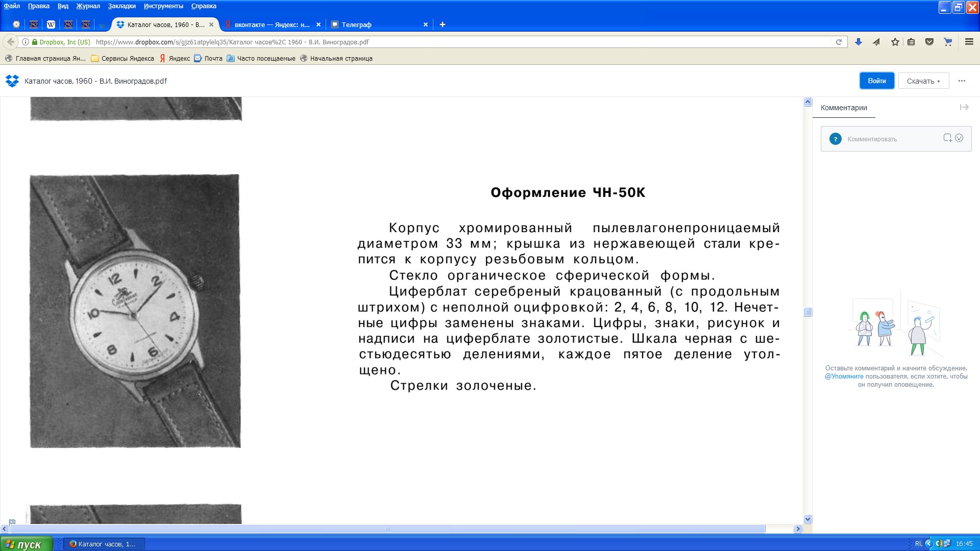Click the green lock Dropbox, Inc identity
Image resolution: width=980 pixels, height=551 pixels.
(x=61, y=42)
